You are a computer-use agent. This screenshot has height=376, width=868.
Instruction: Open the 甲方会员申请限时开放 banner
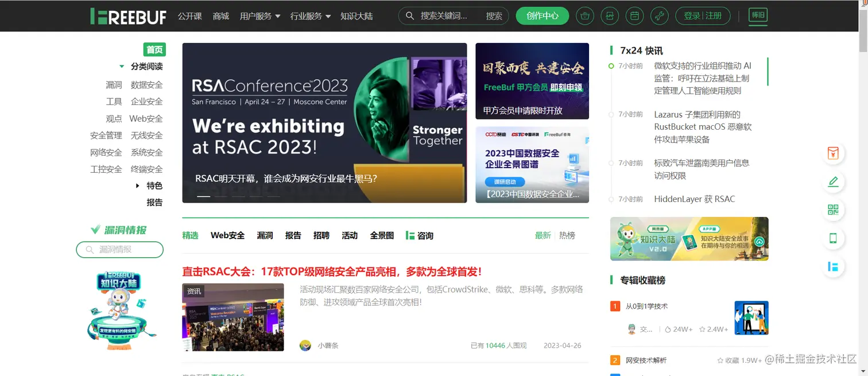coord(532,81)
